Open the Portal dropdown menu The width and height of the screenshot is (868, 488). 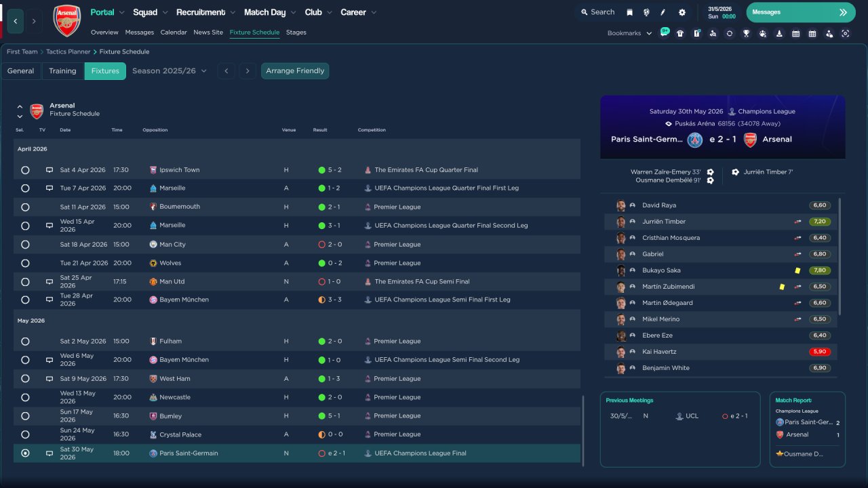(108, 12)
